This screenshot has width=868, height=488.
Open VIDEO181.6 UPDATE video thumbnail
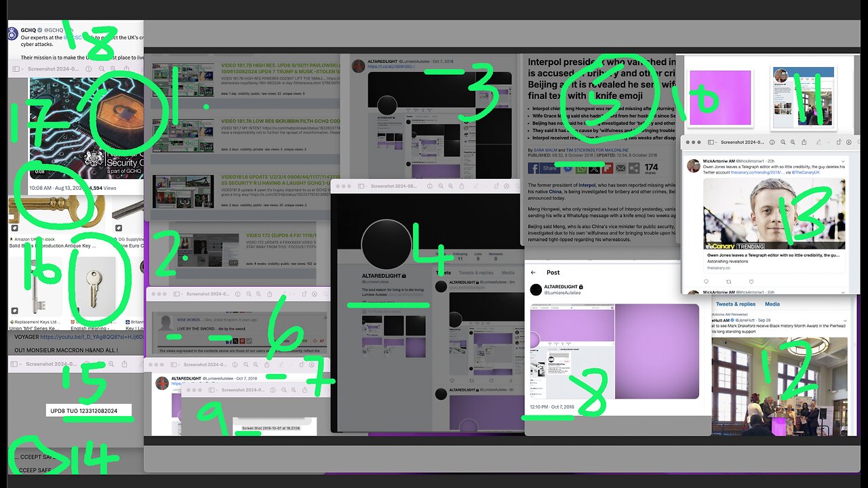pyautogui.click(x=184, y=190)
